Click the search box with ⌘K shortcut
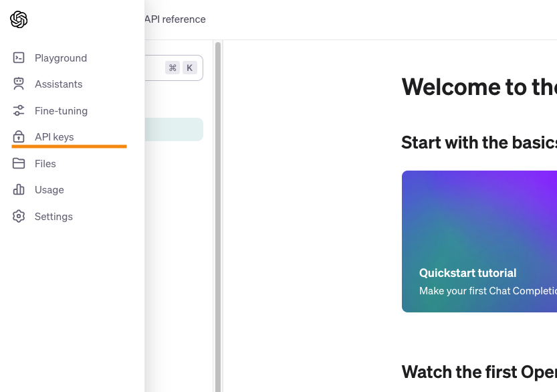The image size is (557, 392). [174, 68]
